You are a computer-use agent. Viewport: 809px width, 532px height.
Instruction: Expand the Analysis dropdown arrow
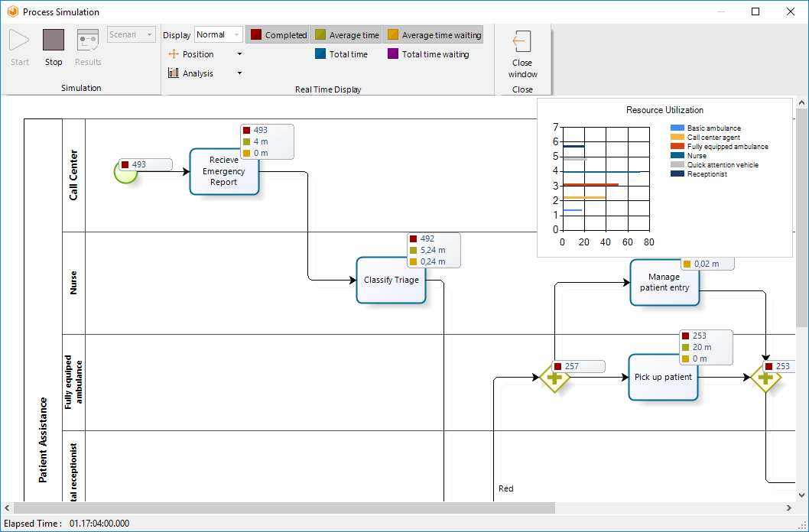click(239, 73)
